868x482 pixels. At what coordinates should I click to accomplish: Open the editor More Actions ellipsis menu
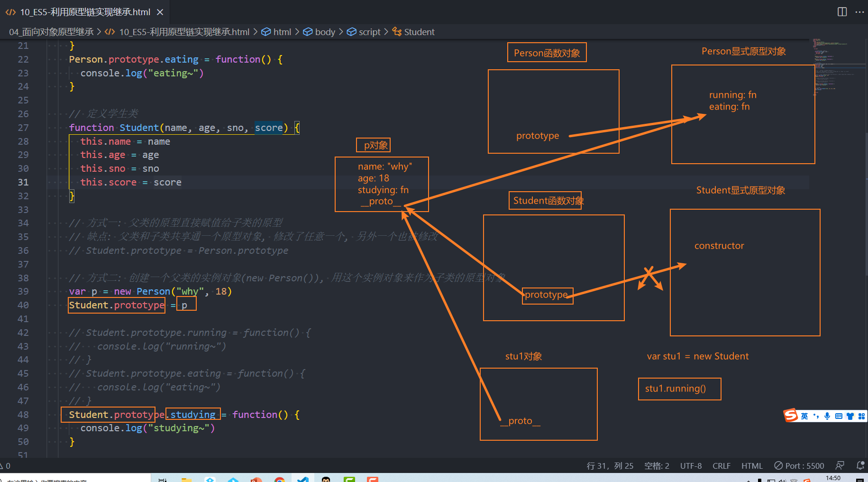(x=859, y=12)
